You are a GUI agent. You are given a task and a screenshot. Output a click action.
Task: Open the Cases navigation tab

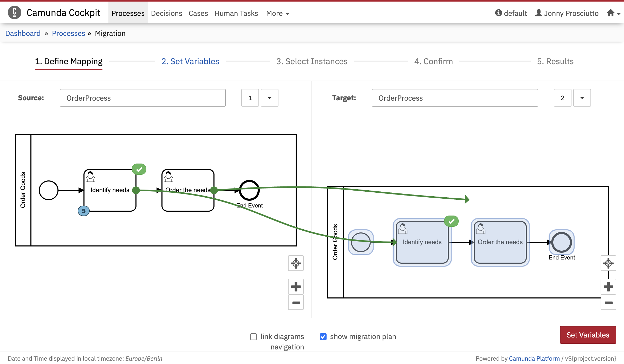198,13
